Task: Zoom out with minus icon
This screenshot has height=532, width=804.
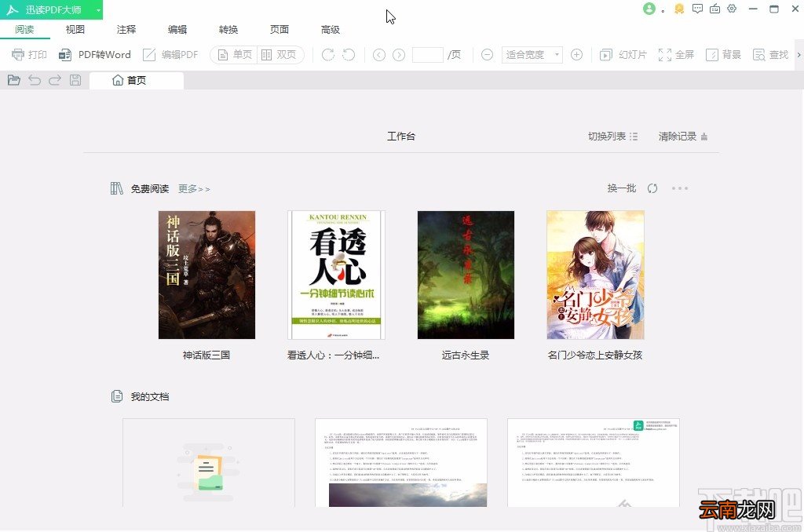Action: [487, 54]
